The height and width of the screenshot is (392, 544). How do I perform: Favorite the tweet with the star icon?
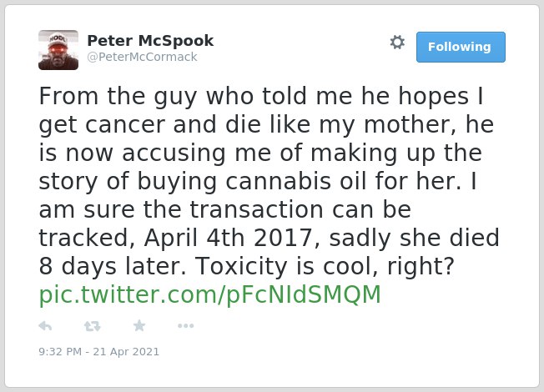coord(139,325)
